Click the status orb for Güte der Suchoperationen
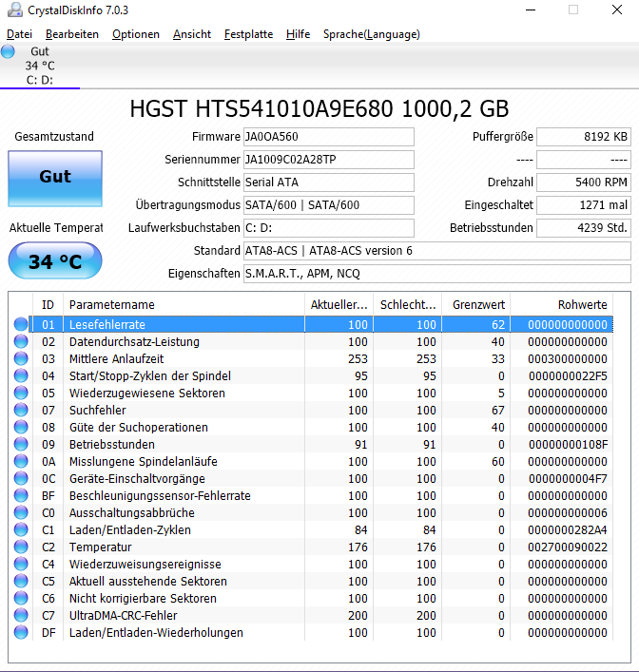This screenshot has width=639, height=672. click(21, 428)
